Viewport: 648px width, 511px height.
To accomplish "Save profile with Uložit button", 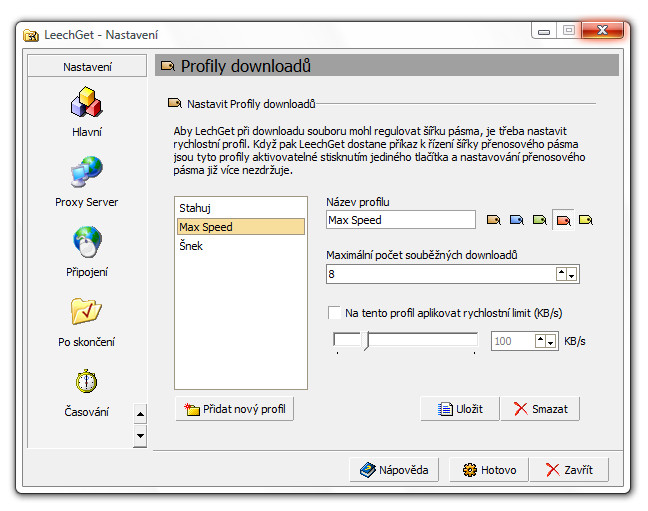I will click(460, 409).
